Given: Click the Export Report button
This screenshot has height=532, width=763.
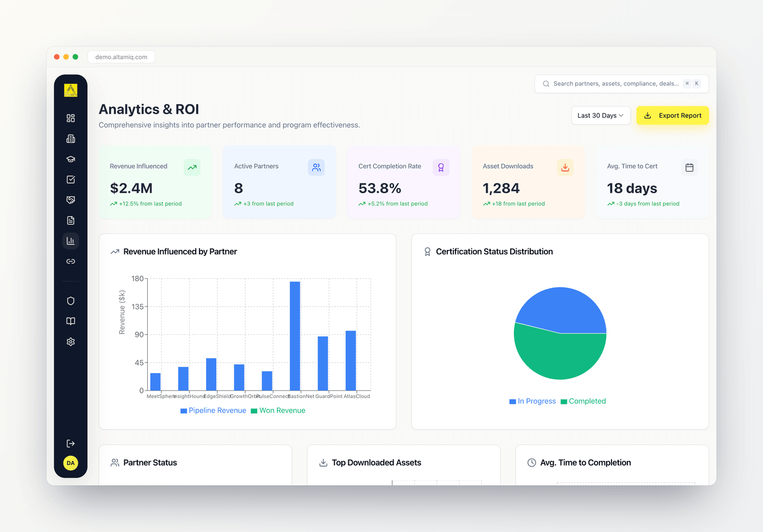Looking at the screenshot, I should [673, 115].
